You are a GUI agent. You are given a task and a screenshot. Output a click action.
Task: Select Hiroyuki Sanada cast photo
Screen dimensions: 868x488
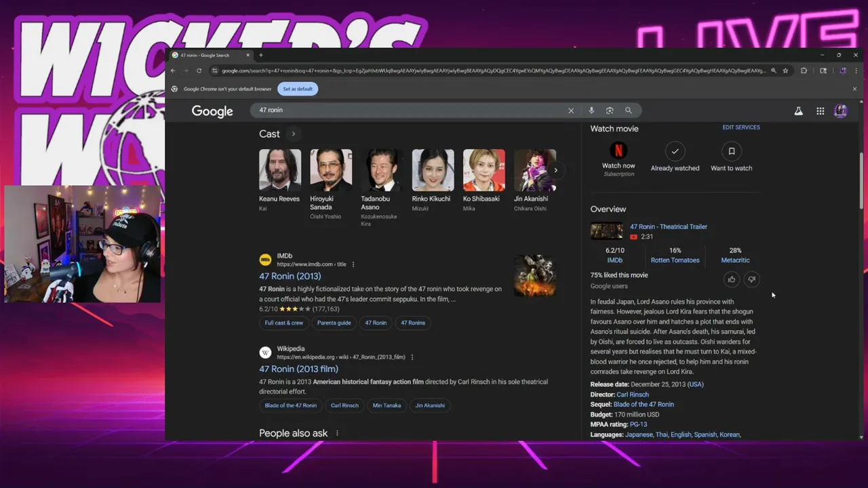click(331, 170)
